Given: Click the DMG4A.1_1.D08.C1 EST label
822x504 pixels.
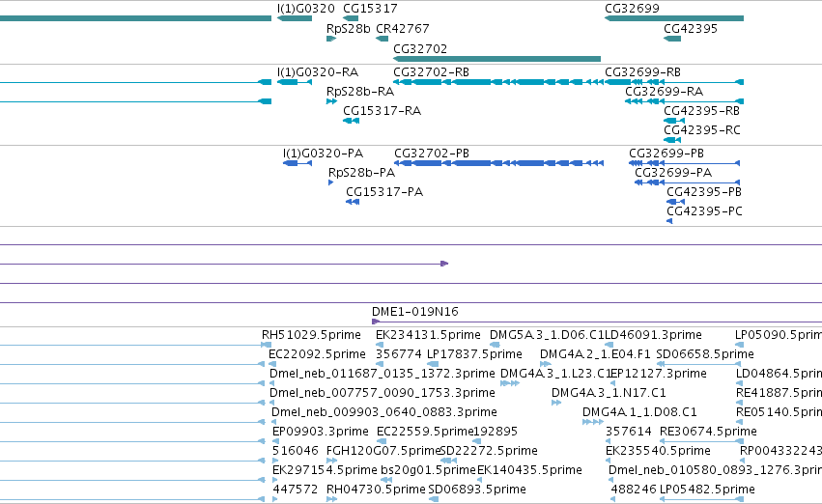Looking at the screenshot, I should (x=639, y=412).
